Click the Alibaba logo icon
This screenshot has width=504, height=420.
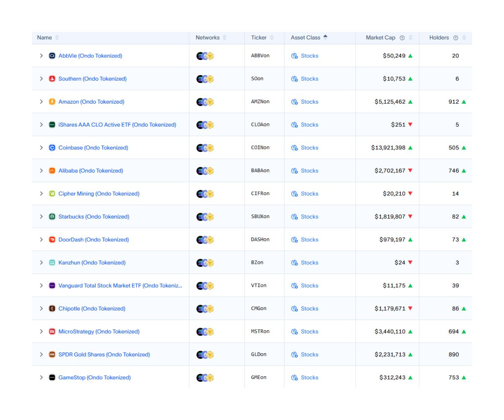[x=52, y=171]
